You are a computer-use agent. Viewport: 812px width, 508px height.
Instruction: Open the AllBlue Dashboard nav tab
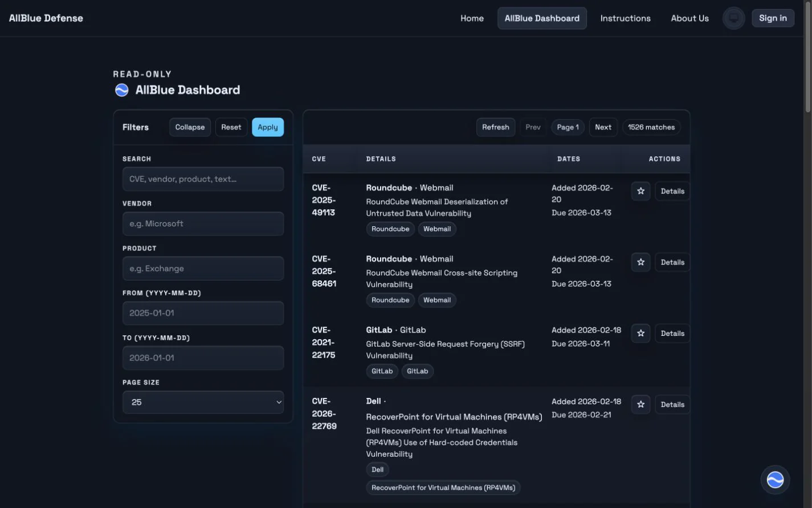click(x=542, y=18)
